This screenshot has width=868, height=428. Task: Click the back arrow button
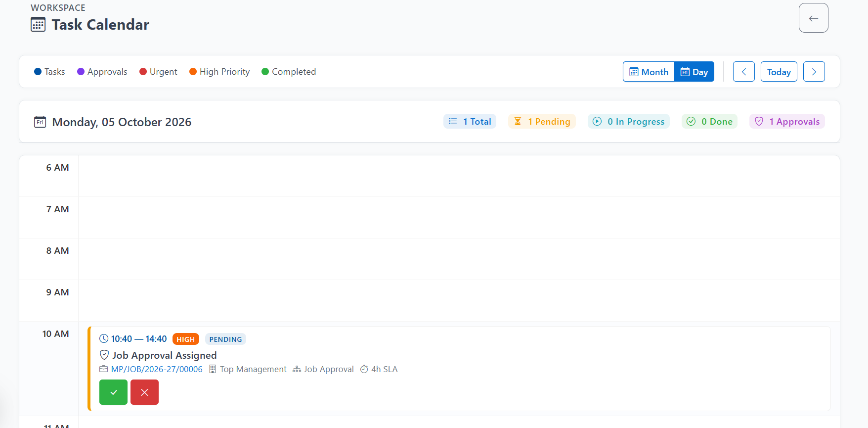(813, 18)
